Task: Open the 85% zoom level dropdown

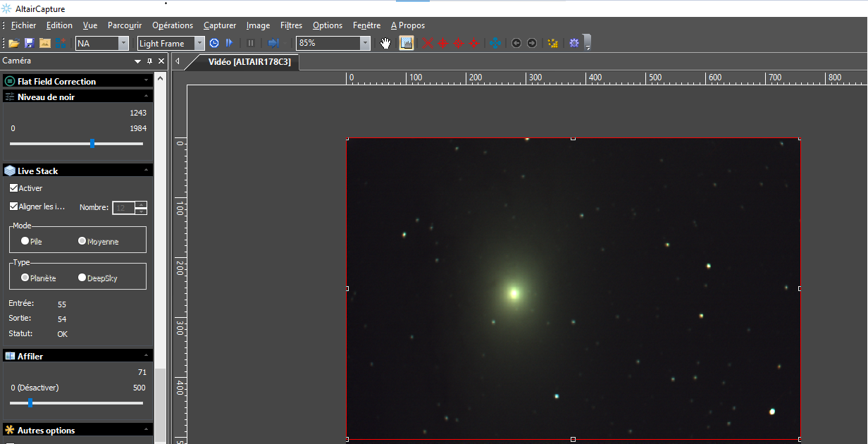Action: coord(364,43)
